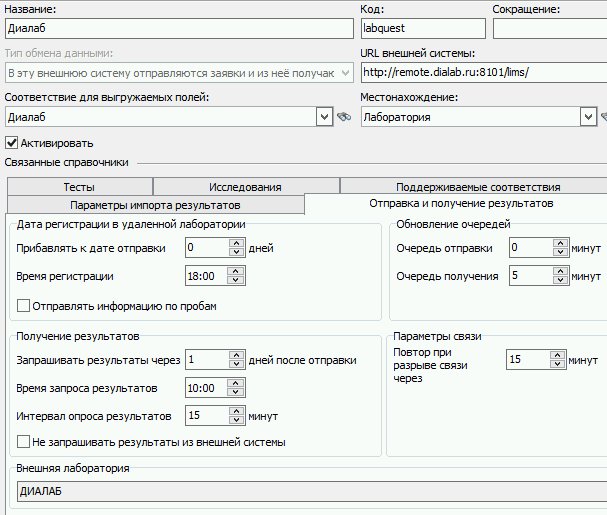Uncheck the Активировать checkbox
This screenshot has height=515, width=607.
coord(12,143)
